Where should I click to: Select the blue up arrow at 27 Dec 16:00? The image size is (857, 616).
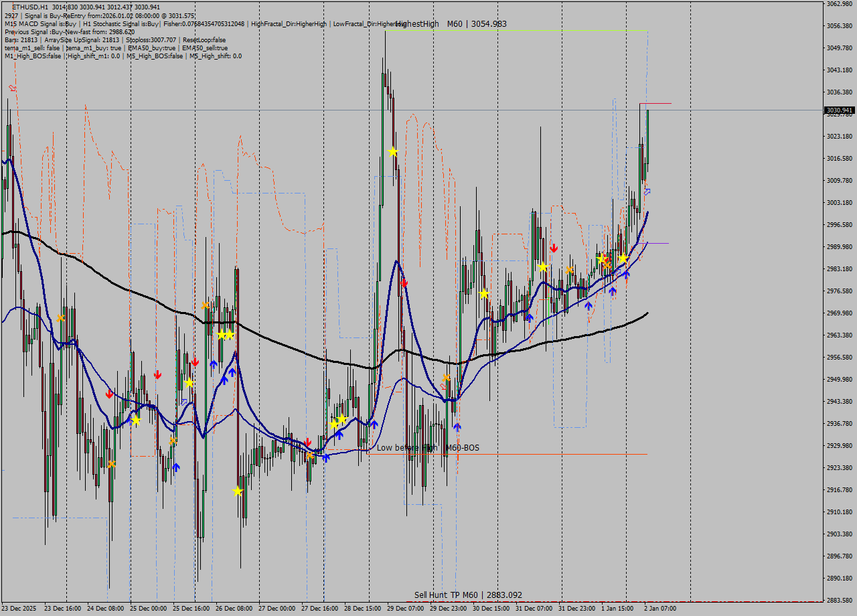[x=326, y=458]
